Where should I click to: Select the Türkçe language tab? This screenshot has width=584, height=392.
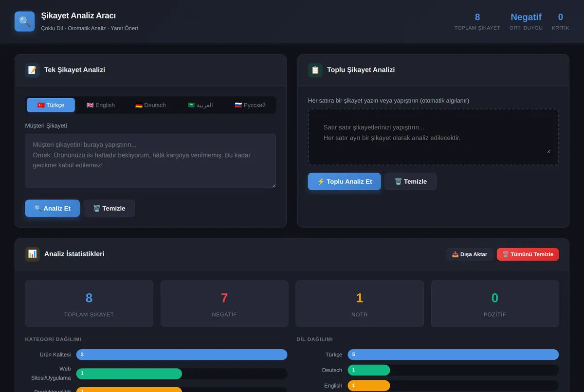point(51,105)
